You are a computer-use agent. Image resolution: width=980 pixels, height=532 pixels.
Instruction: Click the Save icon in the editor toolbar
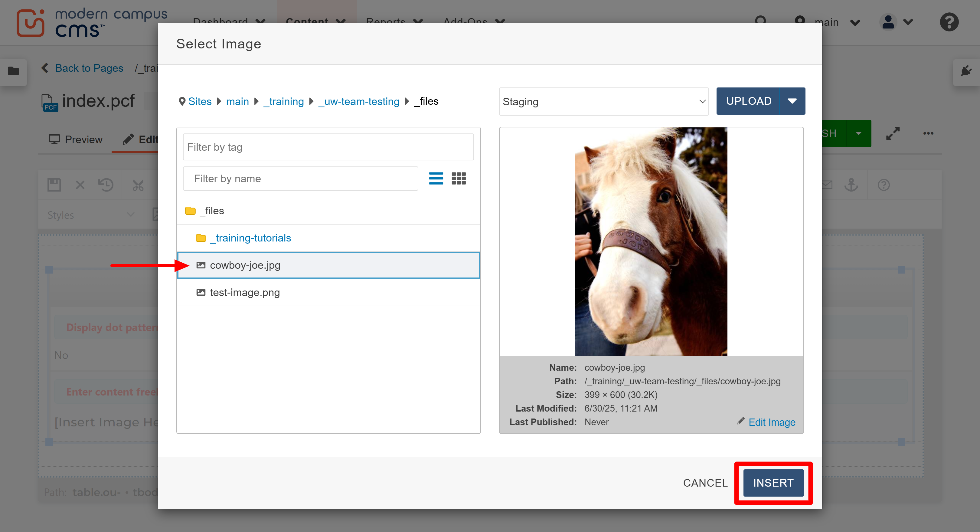[54, 185]
